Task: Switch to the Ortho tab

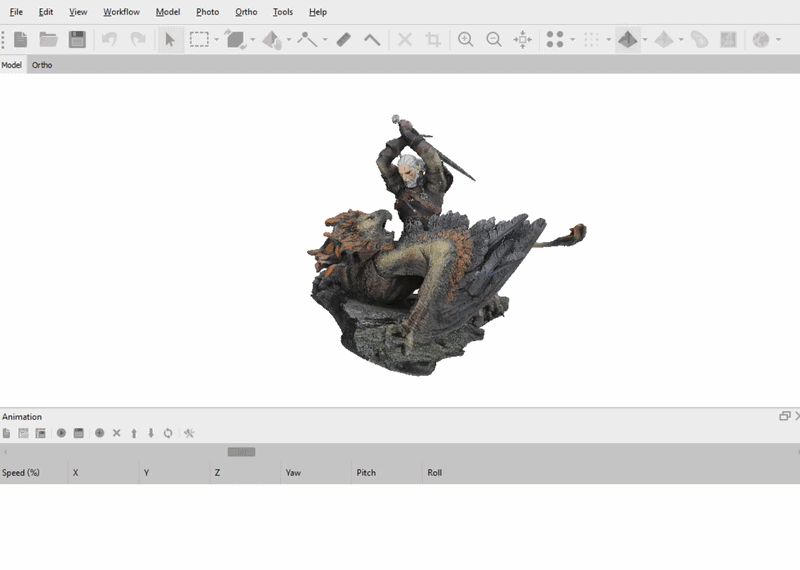Action: (x=42, y=65)
